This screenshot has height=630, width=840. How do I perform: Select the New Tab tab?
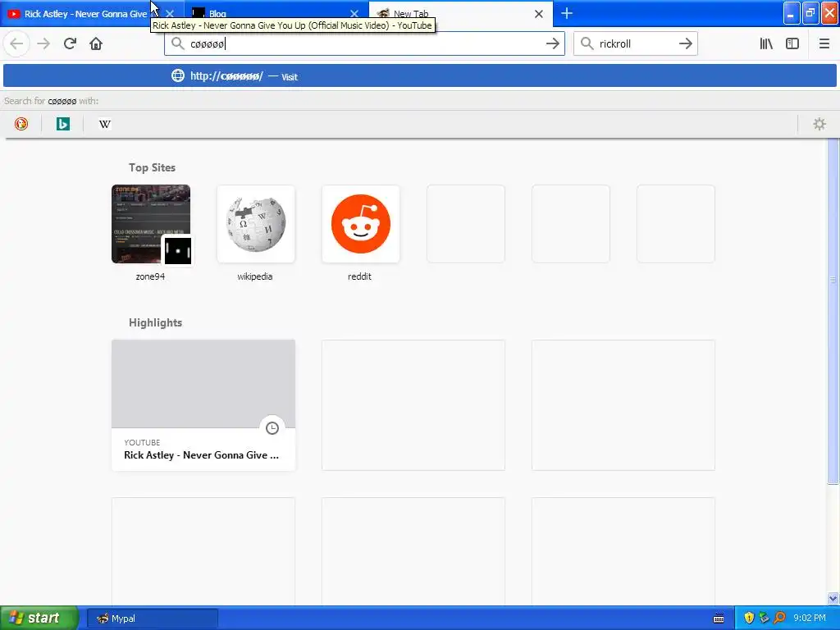coord(461,14)
